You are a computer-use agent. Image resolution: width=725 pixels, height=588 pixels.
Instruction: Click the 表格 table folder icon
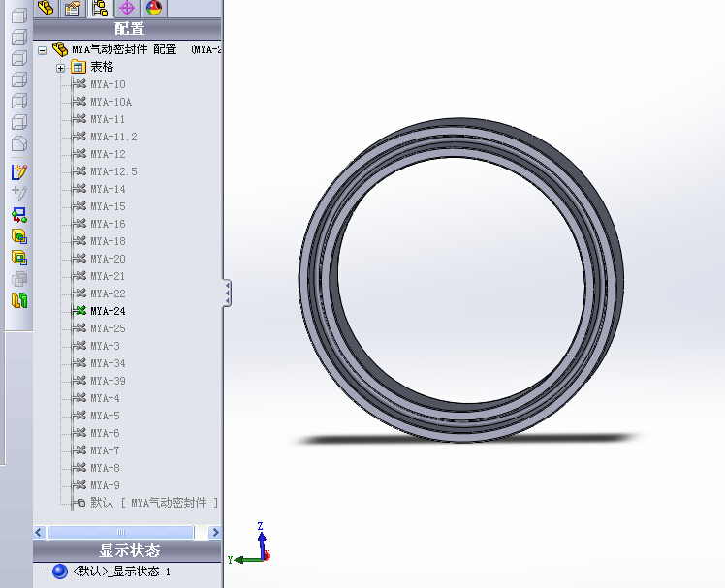point(79,67)
